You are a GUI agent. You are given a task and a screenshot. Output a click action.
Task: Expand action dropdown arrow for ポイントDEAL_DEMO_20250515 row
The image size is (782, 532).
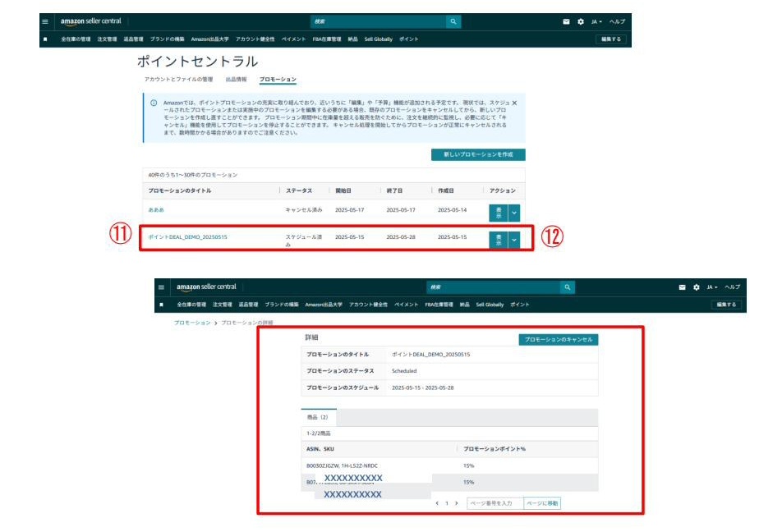[514, 240]
